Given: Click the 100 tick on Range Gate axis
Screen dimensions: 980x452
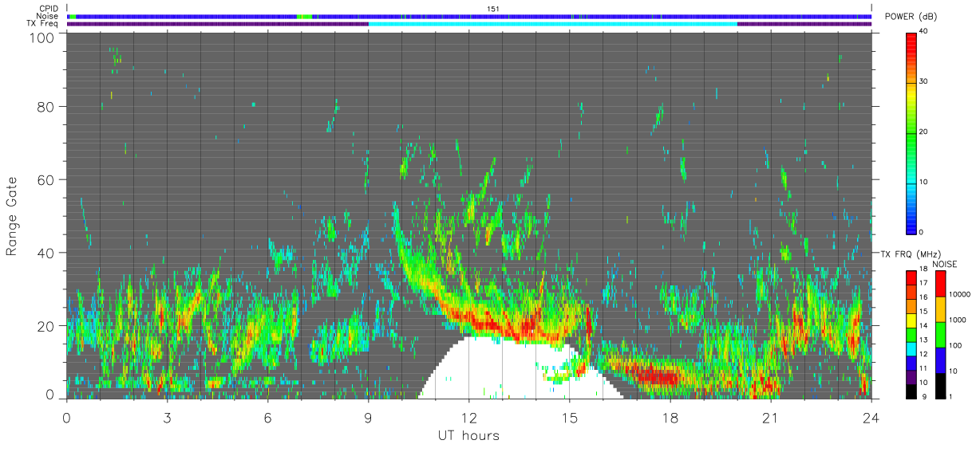Looking at the screenshot, I should (42, 37).
